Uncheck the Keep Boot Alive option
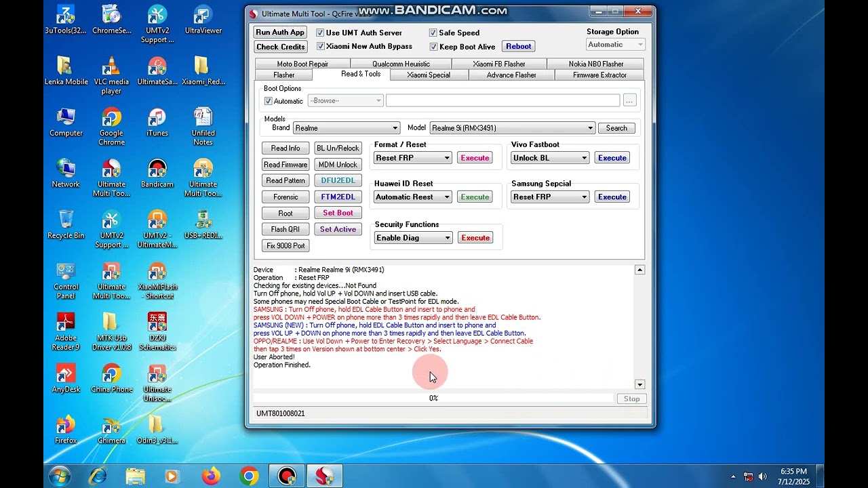The height and width of the screenshot is (488, 868). click(433, 46)
